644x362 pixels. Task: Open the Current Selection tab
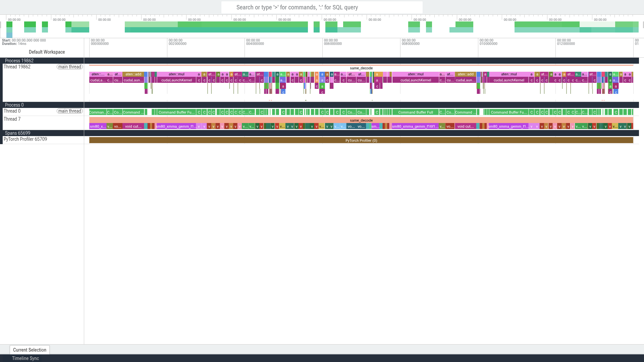30,350
